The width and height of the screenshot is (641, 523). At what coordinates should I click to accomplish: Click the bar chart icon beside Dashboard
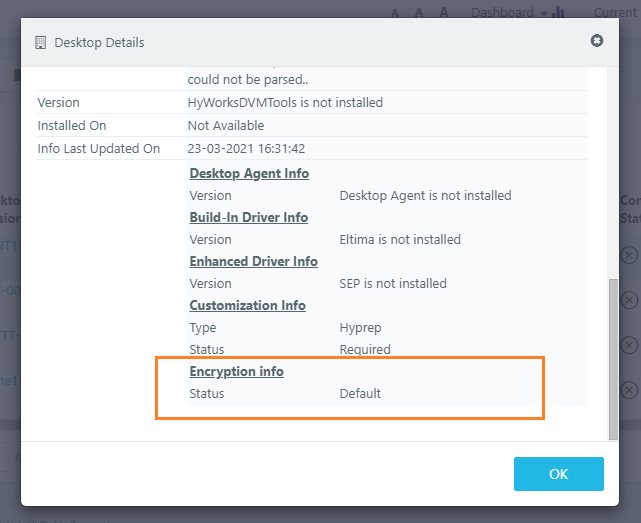click(558, 12)
